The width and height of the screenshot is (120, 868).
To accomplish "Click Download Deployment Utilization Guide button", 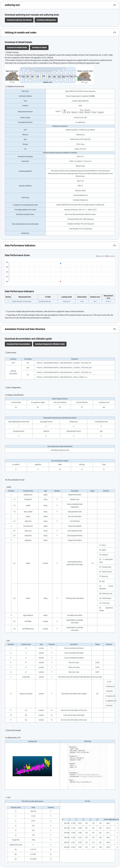I will [x=50, y=344].
